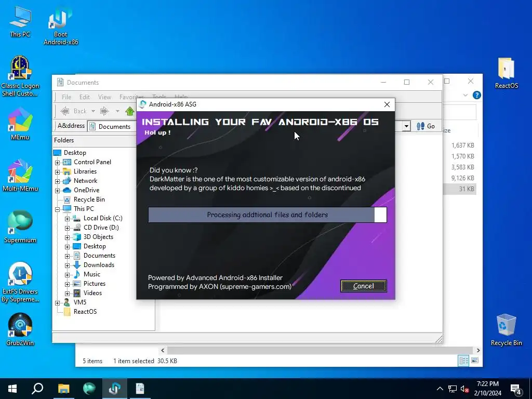Switch to Documents window taskbar button
The width and height of the screenshot is (532, 399).
tap(140, 389)
